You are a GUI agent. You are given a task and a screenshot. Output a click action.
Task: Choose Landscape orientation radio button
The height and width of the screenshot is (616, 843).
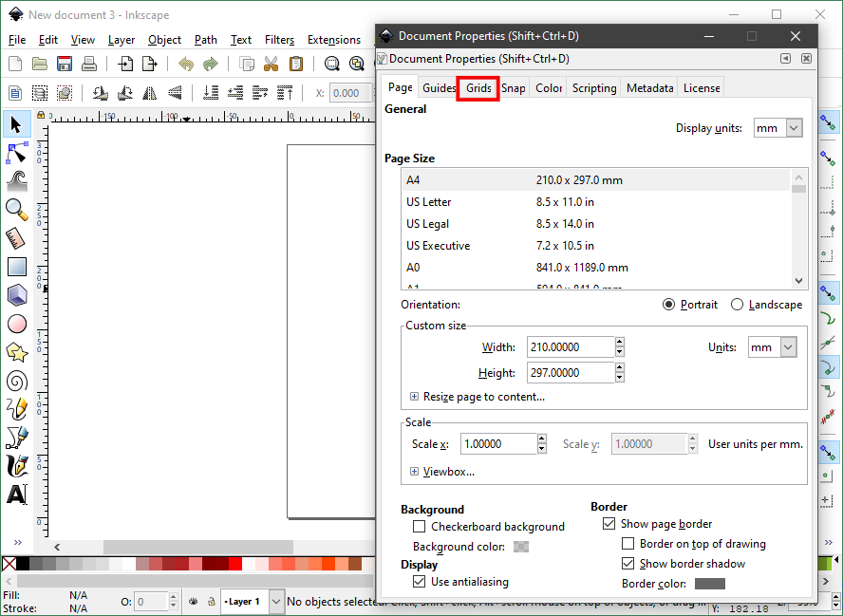coord(738,305)
